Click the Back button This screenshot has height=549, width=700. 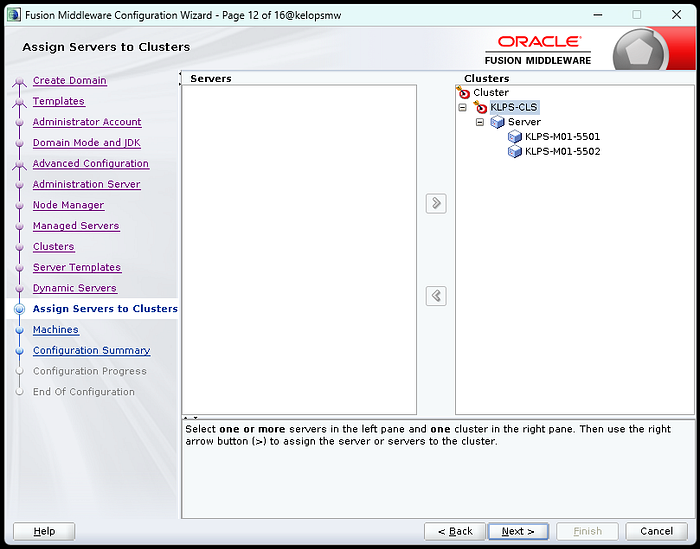coord(454,531)
